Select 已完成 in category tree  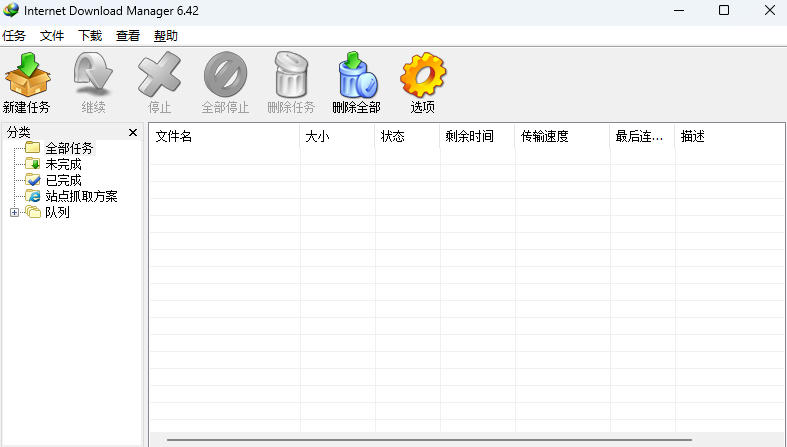(63, 181)
